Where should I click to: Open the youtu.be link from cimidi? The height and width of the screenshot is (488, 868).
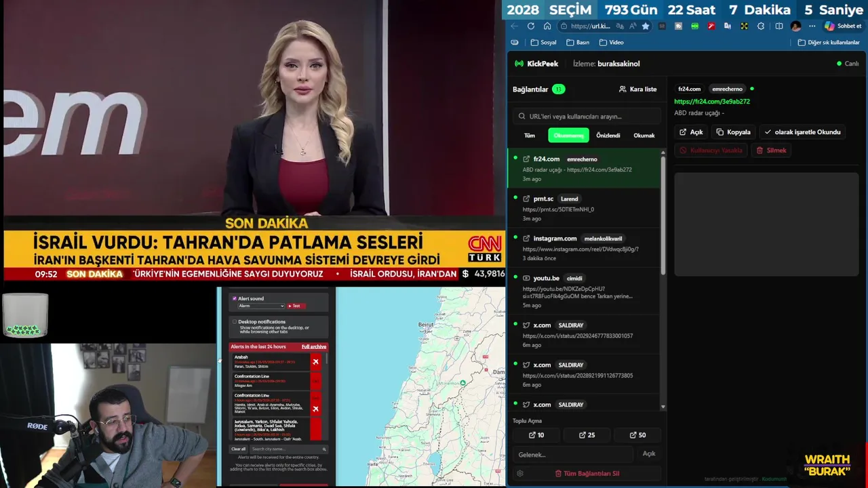click(x=584, y=291)
